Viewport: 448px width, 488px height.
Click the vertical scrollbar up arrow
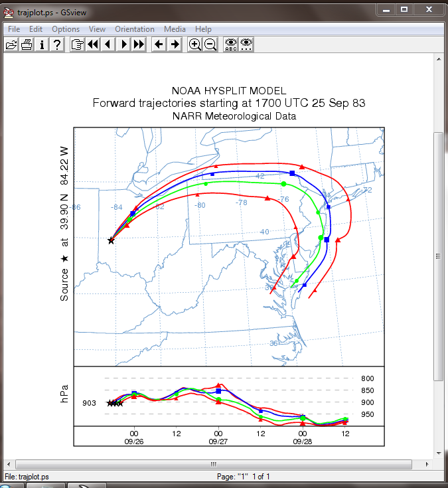[x=439, y=59]
